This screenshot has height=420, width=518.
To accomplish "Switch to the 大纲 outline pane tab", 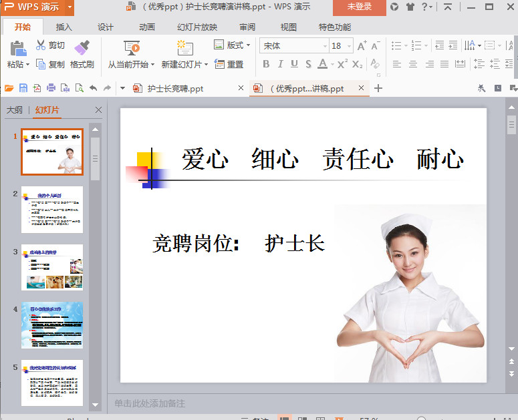I will point(15,110).
